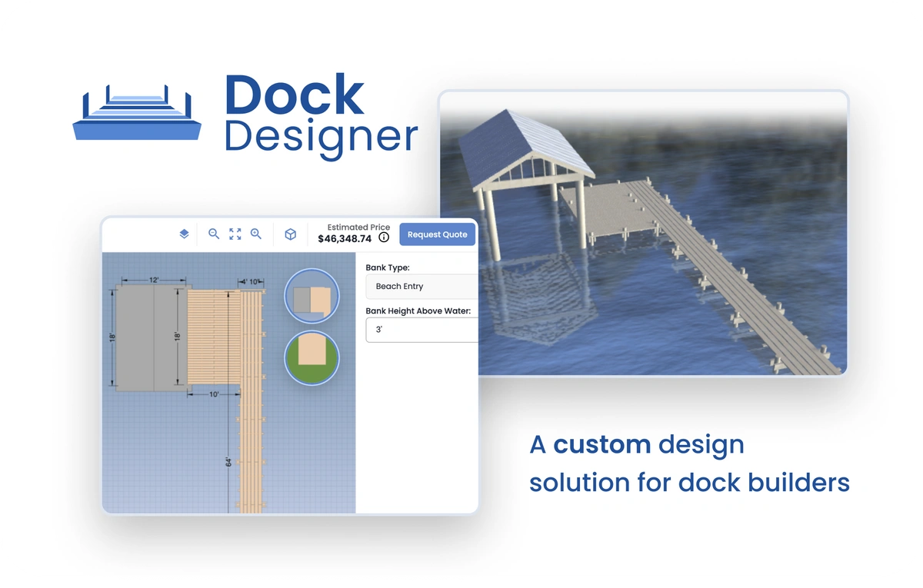Open the Layers panel icon

[183, 234]
